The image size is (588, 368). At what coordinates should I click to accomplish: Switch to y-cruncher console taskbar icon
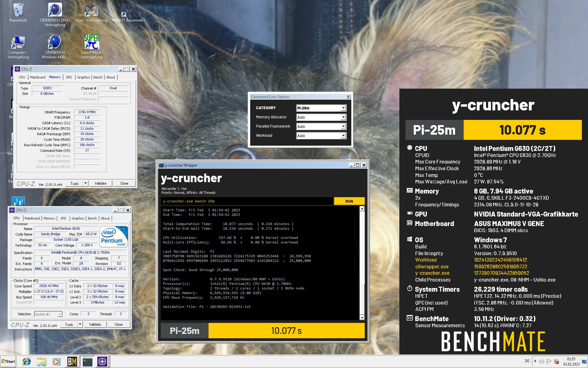[88, 362]
